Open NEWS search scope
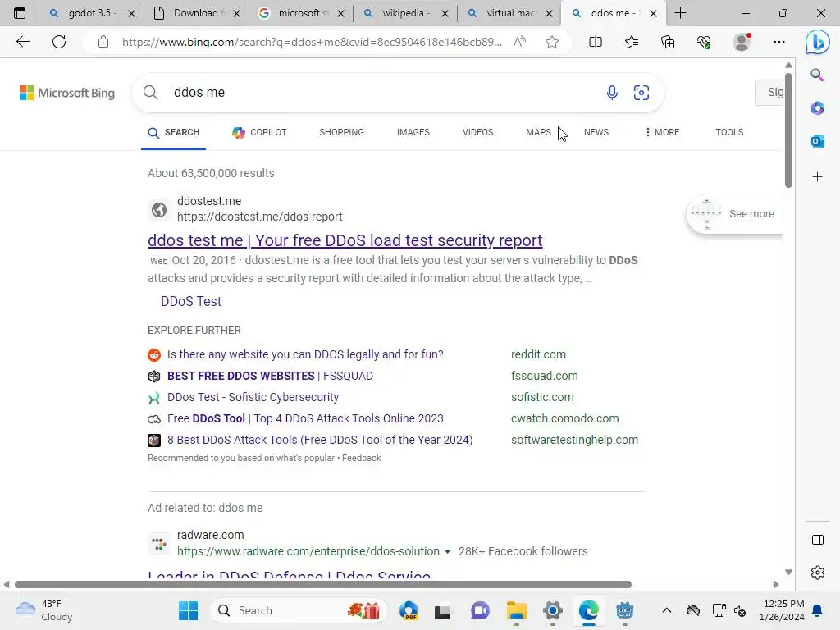The width and height of the screenshot is (840, 630). [x=596, y=132]
